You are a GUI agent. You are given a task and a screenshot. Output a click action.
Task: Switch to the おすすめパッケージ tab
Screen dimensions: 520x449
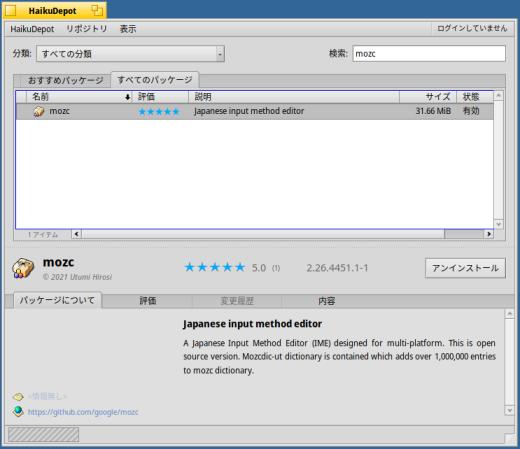(66, 80)
